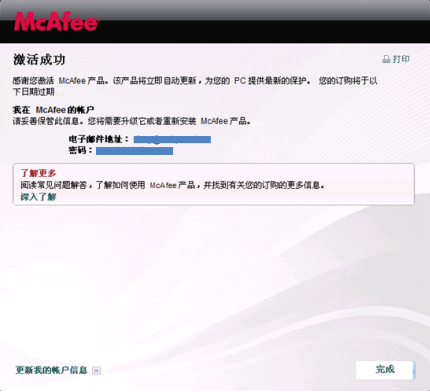The image size is (430, 392).
Task: Click the McAfee logo in header
Action: (x=57, y=22)
